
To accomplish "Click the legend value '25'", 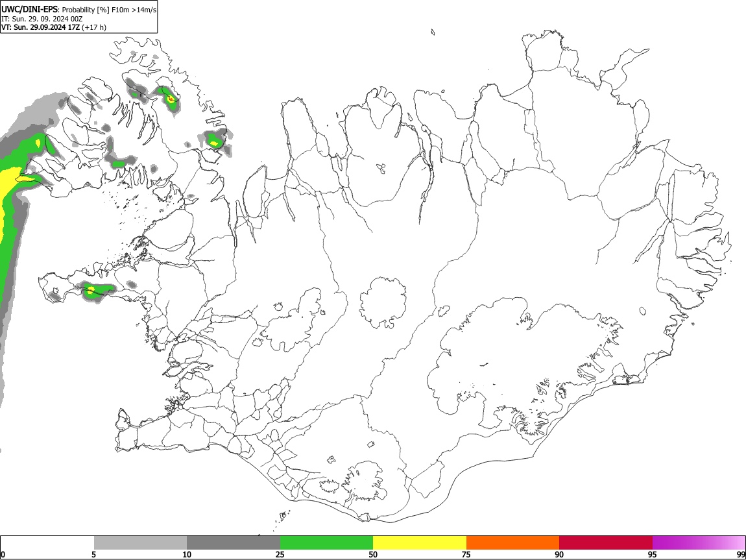I will click(x=280, y=555).
